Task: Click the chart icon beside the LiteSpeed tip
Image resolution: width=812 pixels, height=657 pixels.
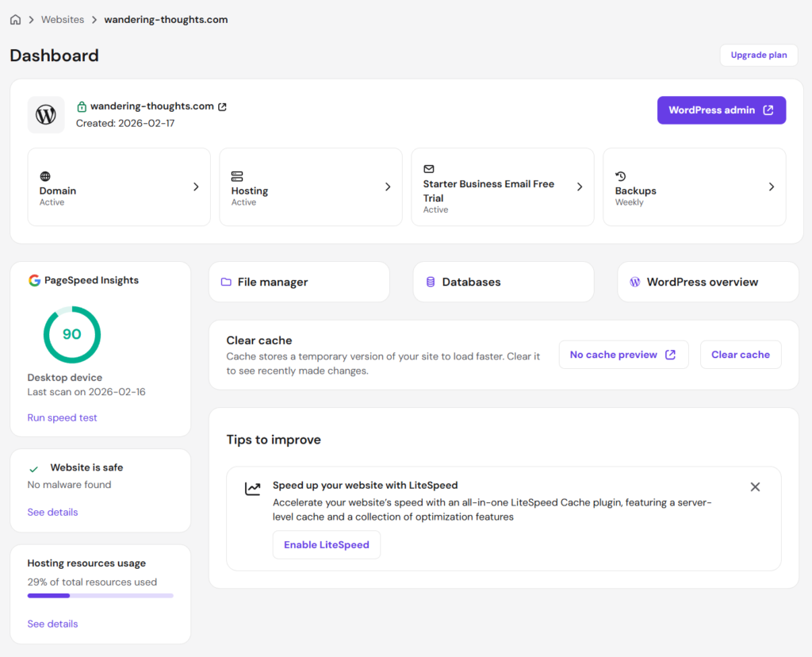Action: 253,488
